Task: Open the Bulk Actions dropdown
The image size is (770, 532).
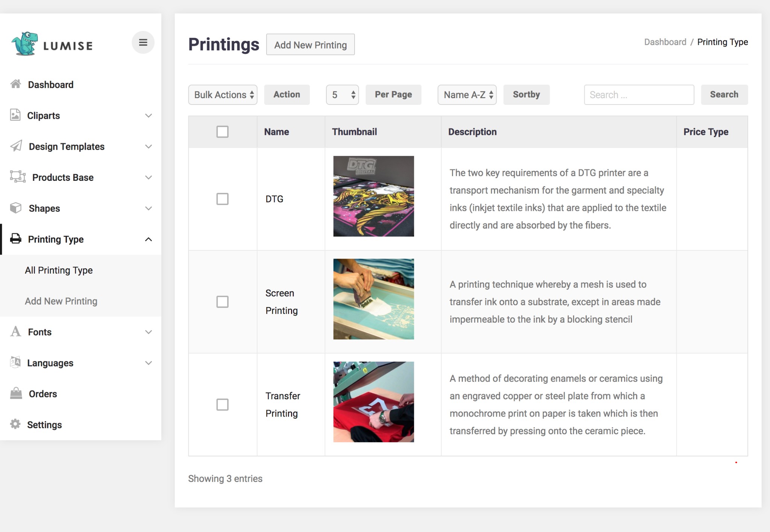Action: [223, 95]
